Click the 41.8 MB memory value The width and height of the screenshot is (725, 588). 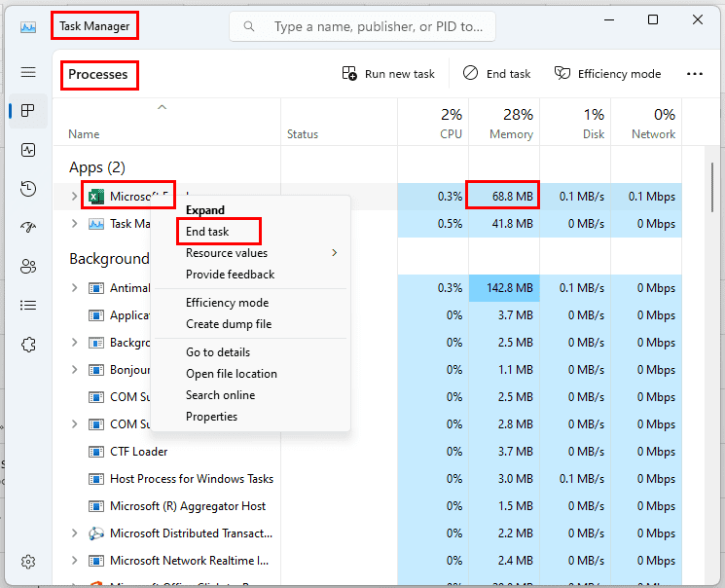pos(512,224)
